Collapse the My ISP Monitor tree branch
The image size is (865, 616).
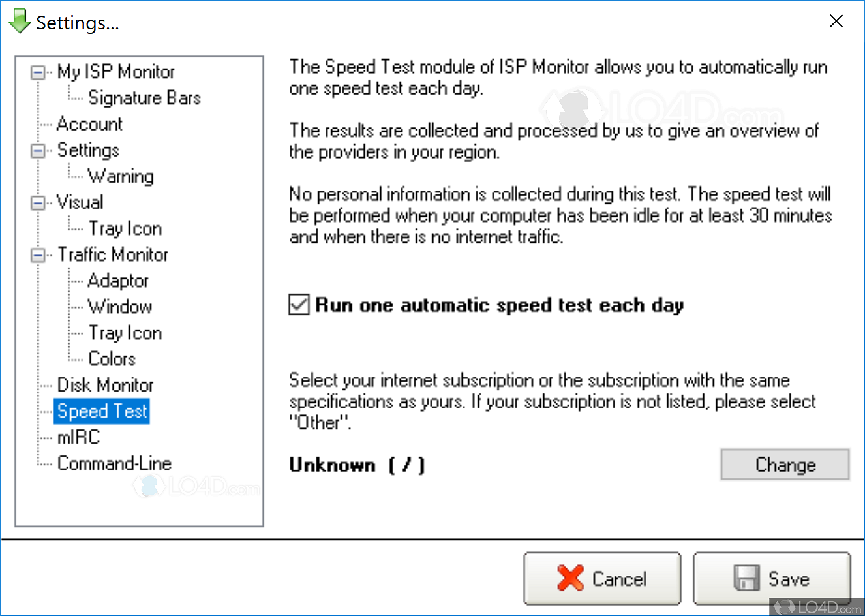pos(38,72)
